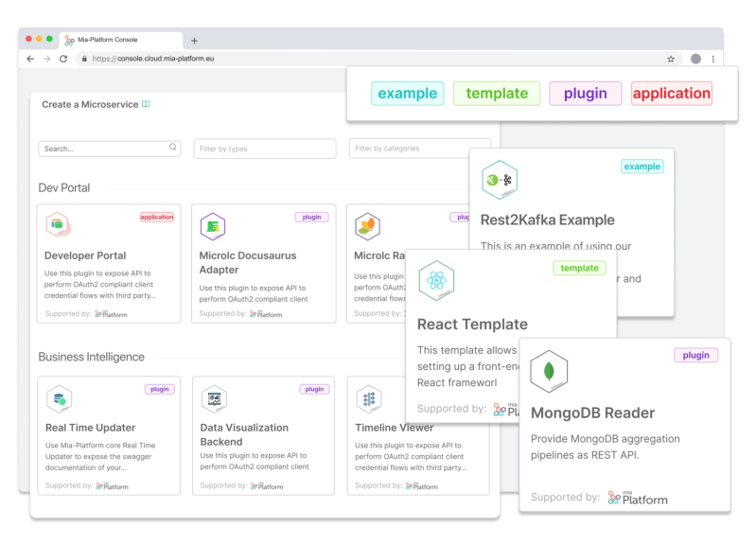Open the browser three-dot menu
The image size is (756, 545).
coord(713,59)
